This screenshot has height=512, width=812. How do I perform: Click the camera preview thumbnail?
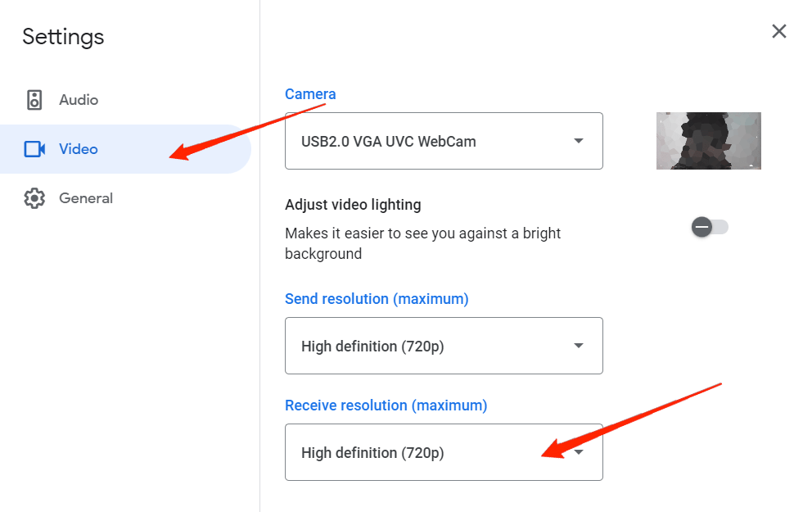708,141
